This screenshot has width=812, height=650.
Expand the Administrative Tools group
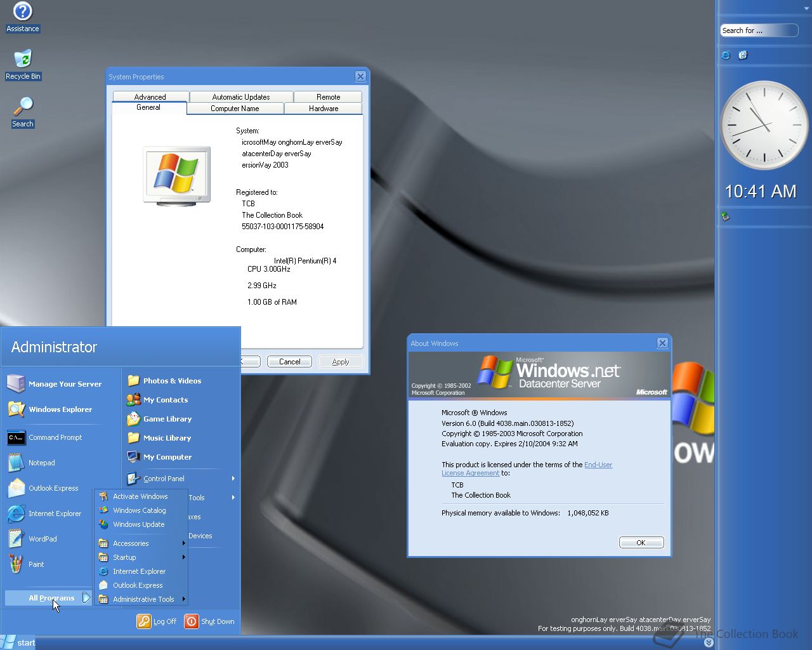184,599
